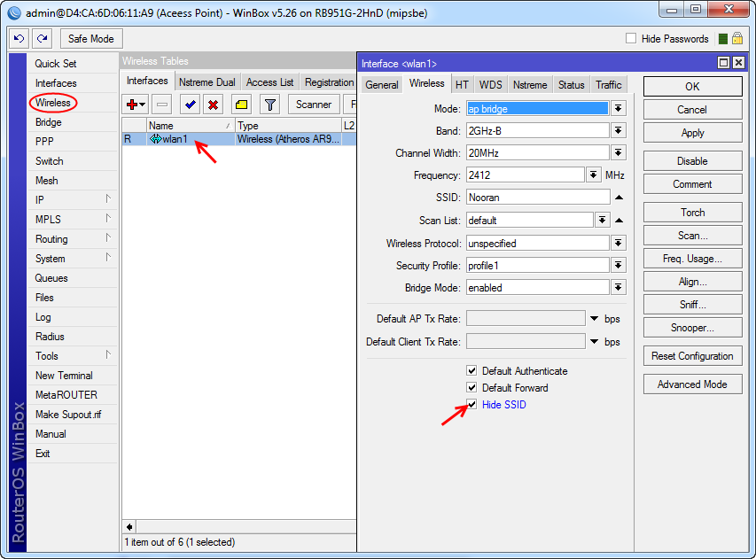Image resolution: width=756 pixels, height=559 pixels.
Task: Click the Scanner button
Action: coord(314,104)
